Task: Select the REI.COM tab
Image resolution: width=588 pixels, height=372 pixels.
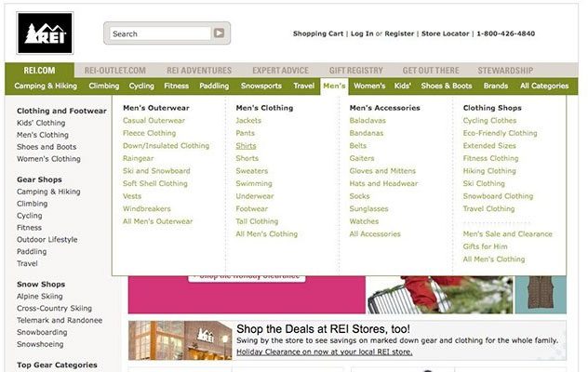Action: coord(39,70)
